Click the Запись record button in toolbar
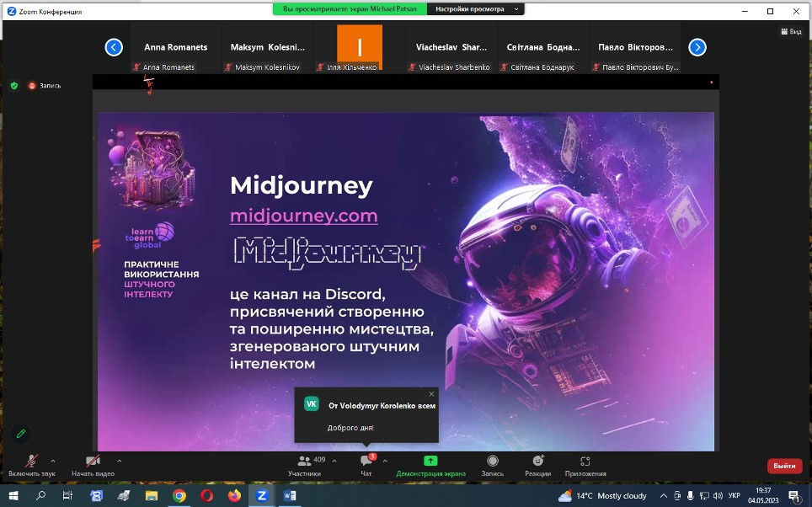This screenshot has height=507, width=812. (493, 465)
